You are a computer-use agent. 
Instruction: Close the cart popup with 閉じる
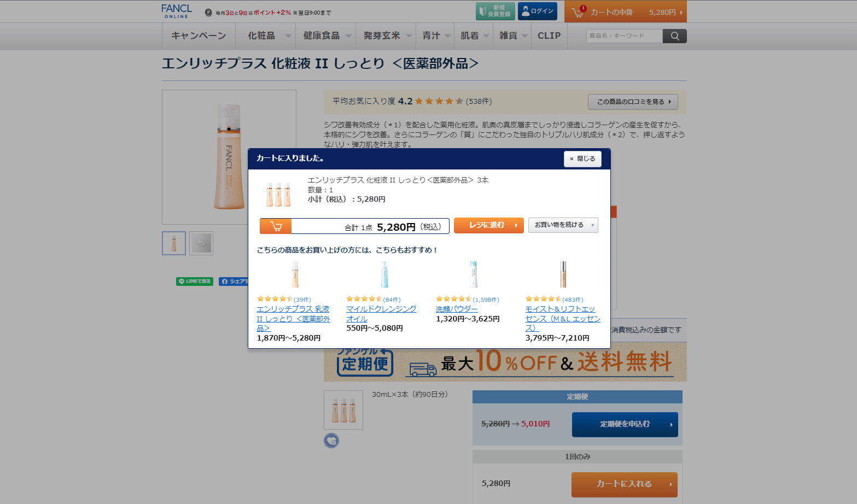point(582,159)
